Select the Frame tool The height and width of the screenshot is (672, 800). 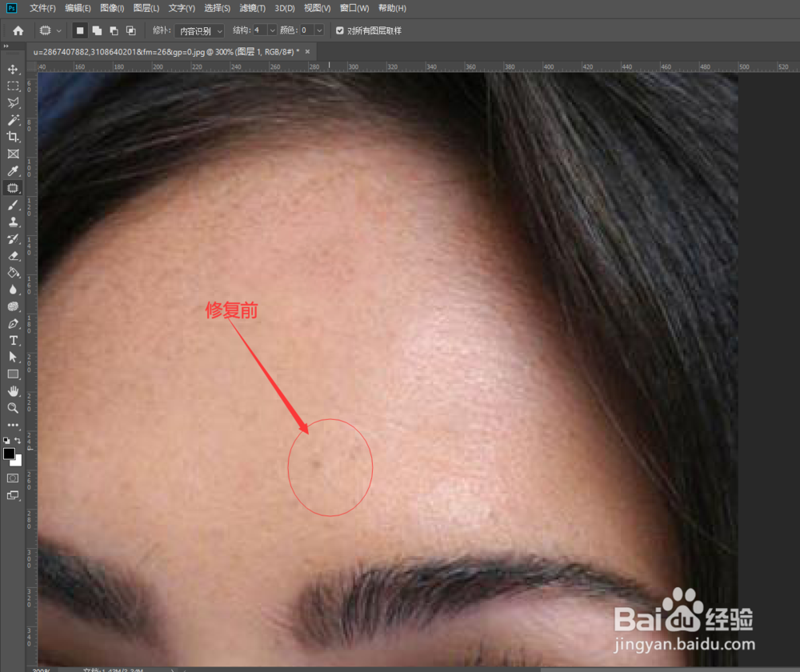(x=13, y=154)
